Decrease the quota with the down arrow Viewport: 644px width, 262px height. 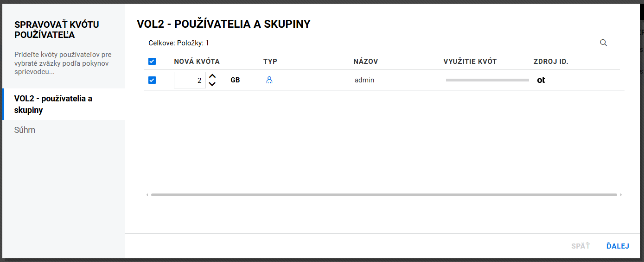pyautogui.click(x=212, y=84)
